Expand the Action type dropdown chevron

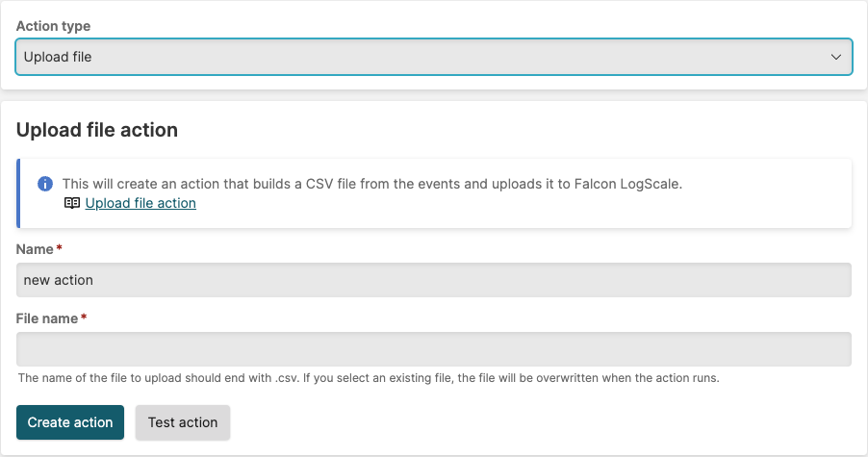836,57
